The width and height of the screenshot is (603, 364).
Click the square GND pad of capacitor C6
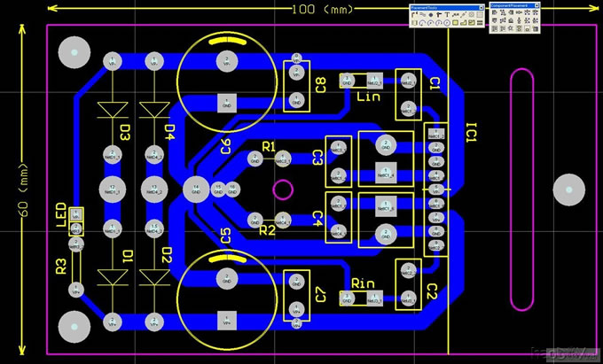(226, 102)
